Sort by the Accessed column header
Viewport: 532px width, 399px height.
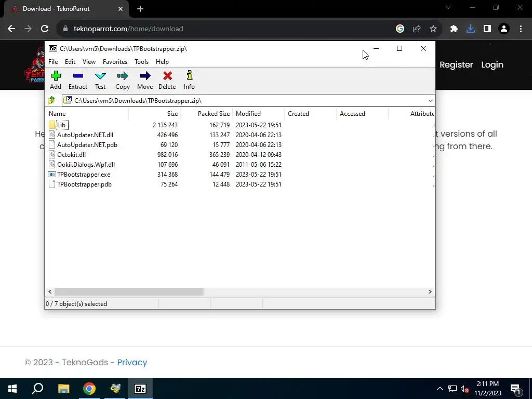click(362, 114)
